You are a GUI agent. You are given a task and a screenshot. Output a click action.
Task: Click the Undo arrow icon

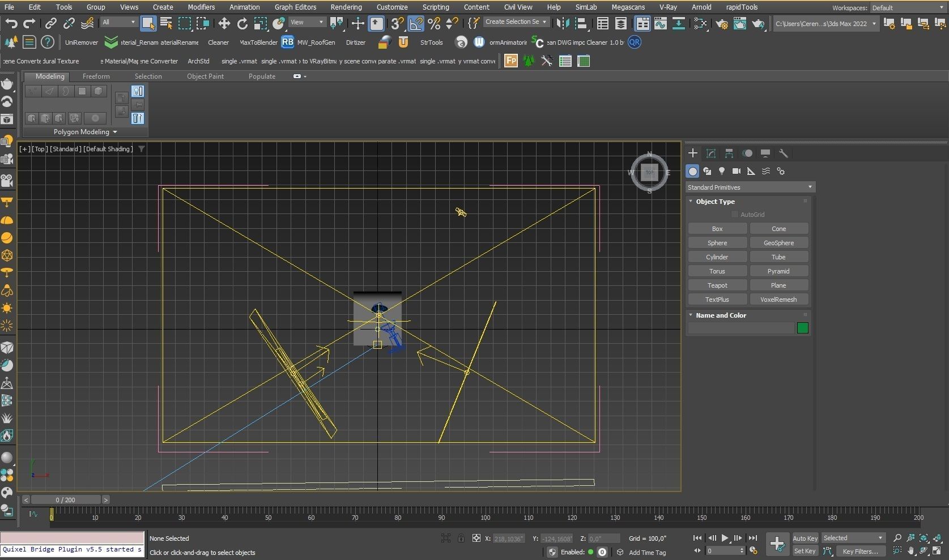(x=11, y=23)
